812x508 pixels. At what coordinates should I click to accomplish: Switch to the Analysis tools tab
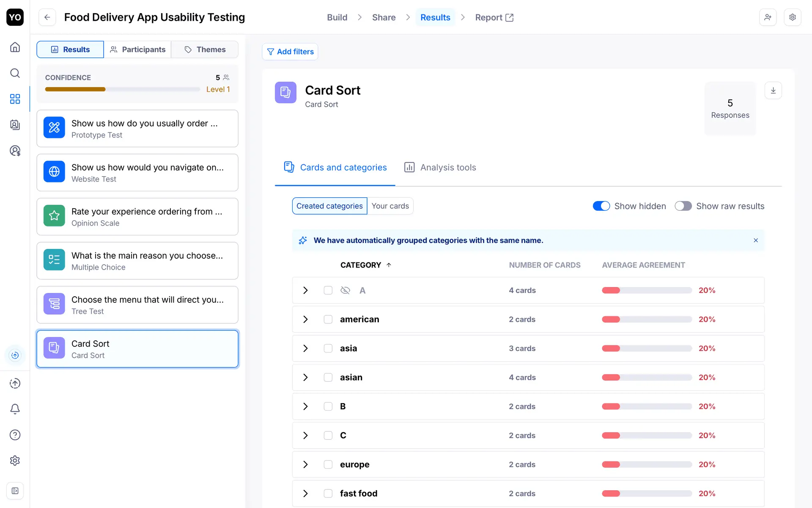tap(440, 168)
